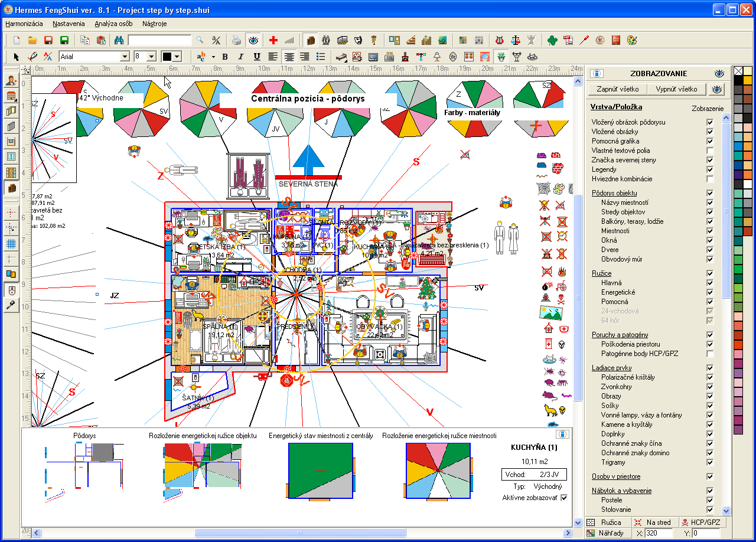Click the Zapnúť všetko button
The width and height of the screenshot is (756, 542).
click(x=617, y=89)
